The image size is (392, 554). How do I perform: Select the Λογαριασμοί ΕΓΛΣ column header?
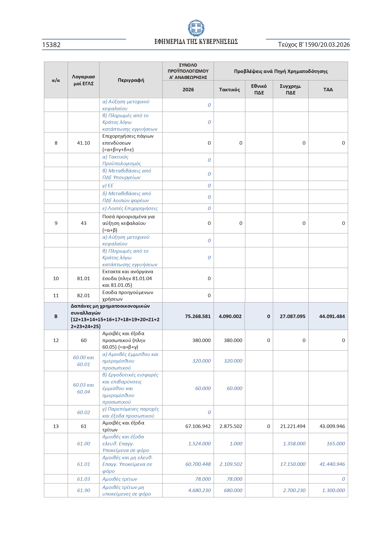(x=83, y=80)
